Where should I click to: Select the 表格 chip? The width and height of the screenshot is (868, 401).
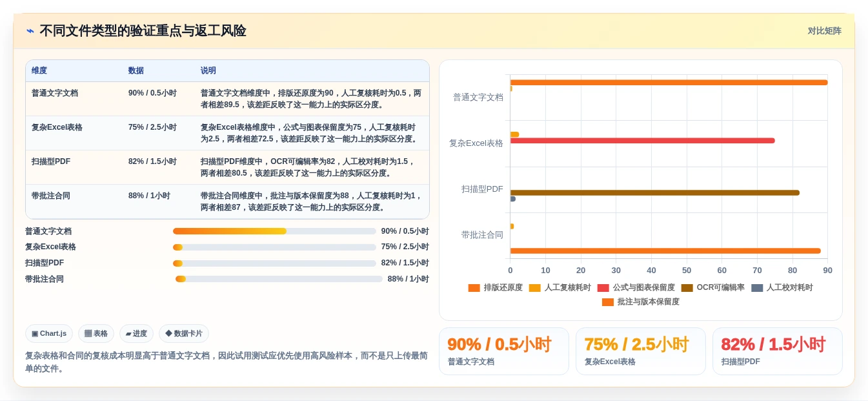[96, 333]
